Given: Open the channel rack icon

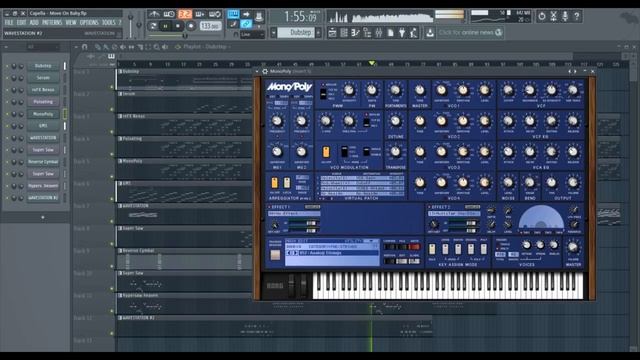Looking at the screenshot, I should (344, 33).
